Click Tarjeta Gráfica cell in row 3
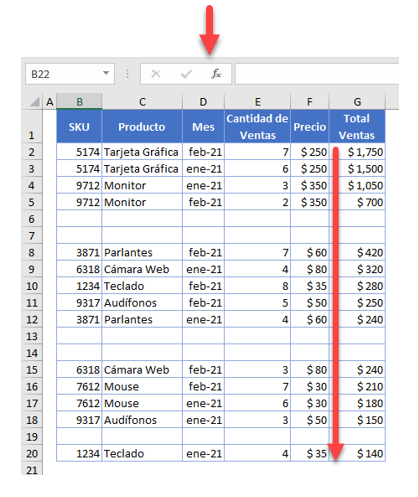The image size is (418, 497). pos(142,168)
